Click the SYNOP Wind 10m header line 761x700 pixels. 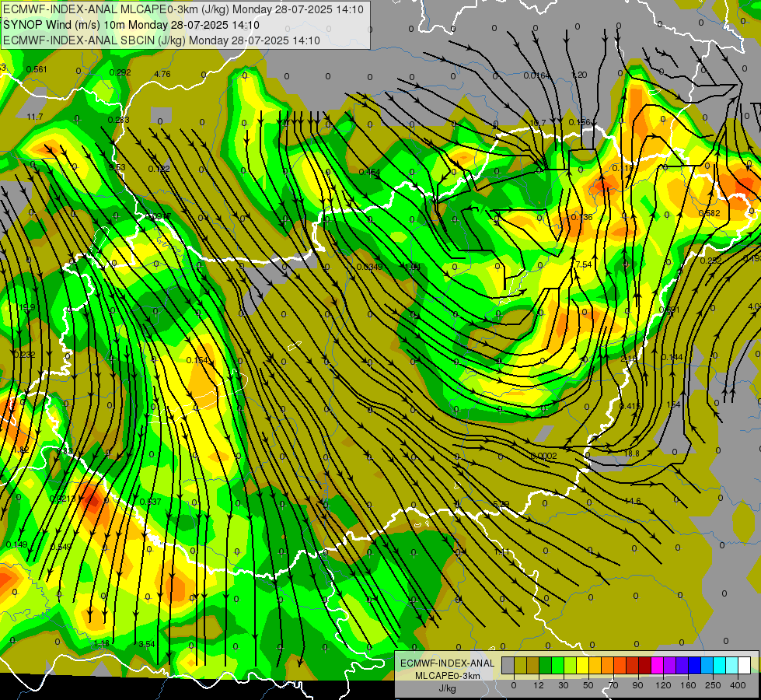pos(131,25)
